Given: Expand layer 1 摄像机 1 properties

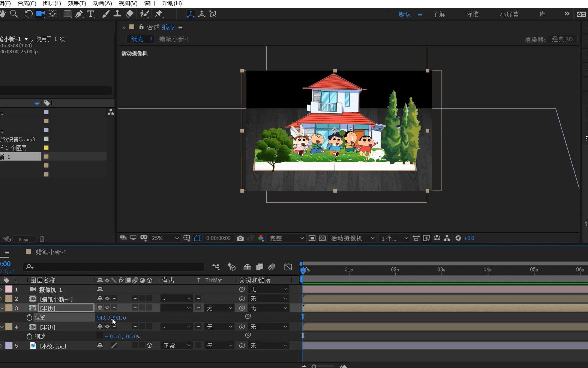Looking at the screenshot, I should click(1, 290).
